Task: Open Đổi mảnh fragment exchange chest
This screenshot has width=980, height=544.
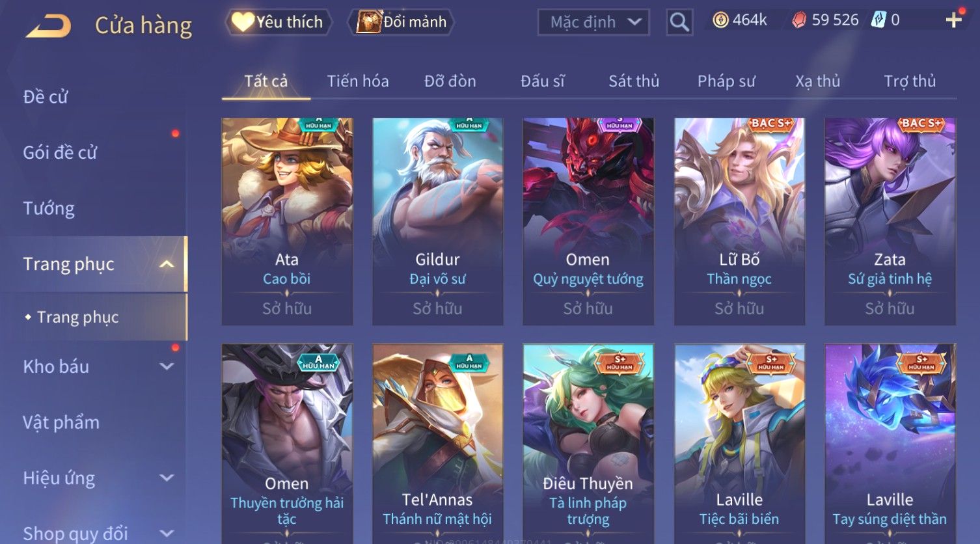Action: point(402,22)
